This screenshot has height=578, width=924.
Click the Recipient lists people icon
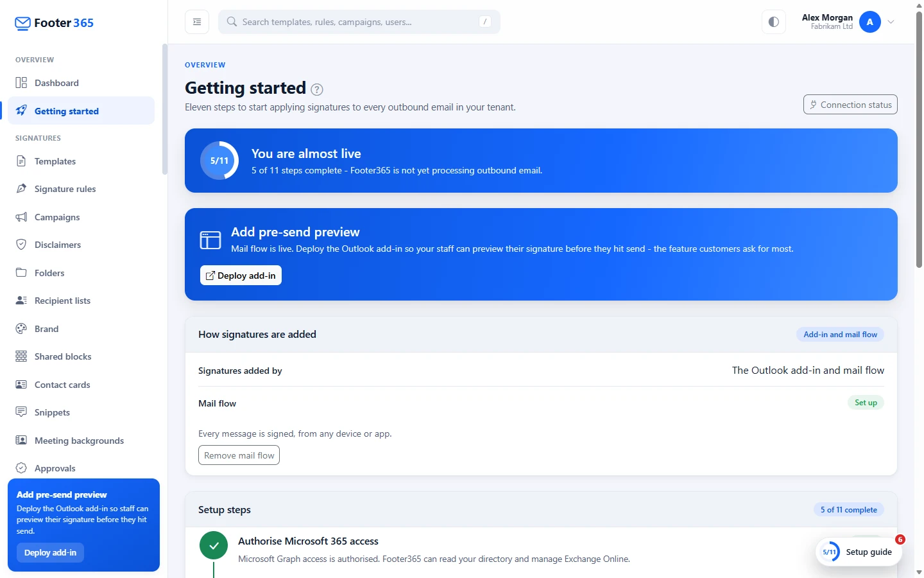pyautogui.click(x=21, y=301)
